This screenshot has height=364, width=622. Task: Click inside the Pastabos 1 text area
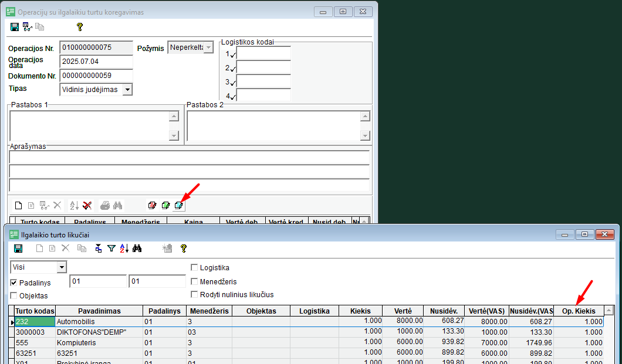point(89,126)
